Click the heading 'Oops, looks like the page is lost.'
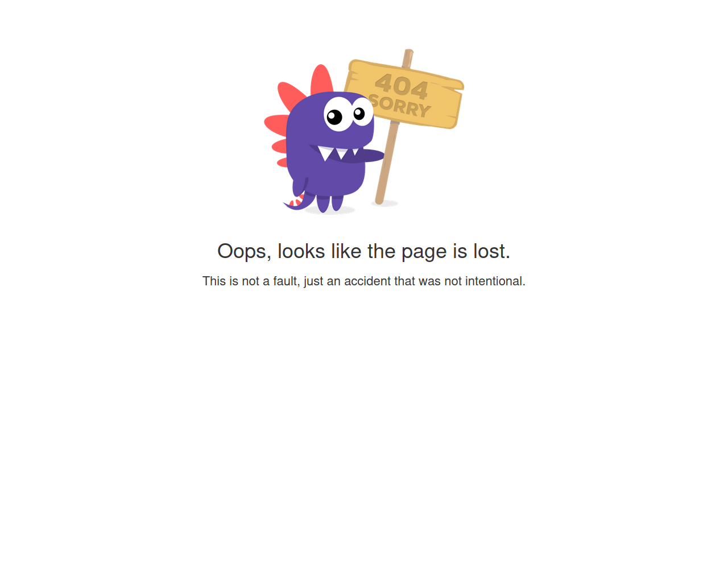 point(364,251)
